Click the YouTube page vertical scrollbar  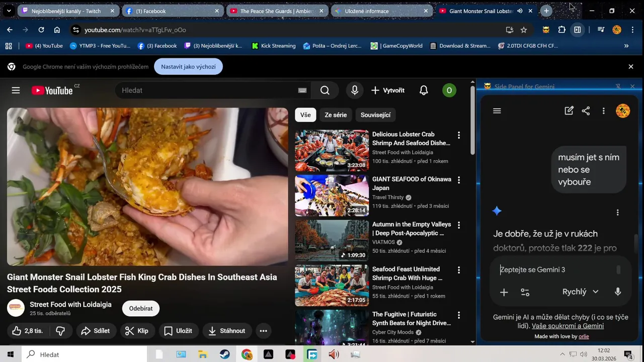click(472, 121)
